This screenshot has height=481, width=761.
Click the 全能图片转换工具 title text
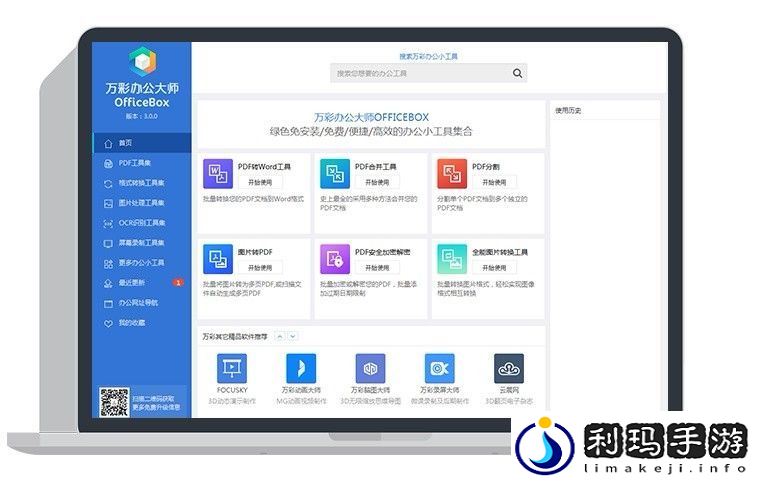[500, 252]
